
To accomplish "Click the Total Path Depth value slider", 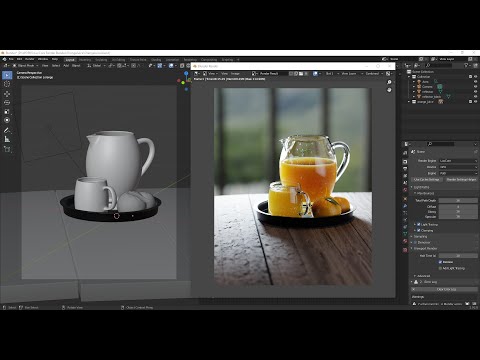I will coord(458,200).
